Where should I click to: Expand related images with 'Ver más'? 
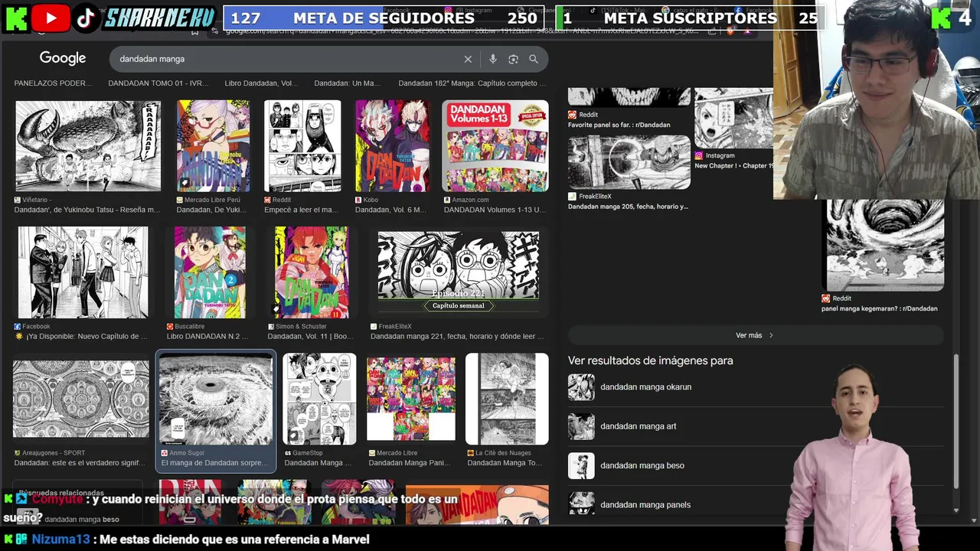point(755,335)
